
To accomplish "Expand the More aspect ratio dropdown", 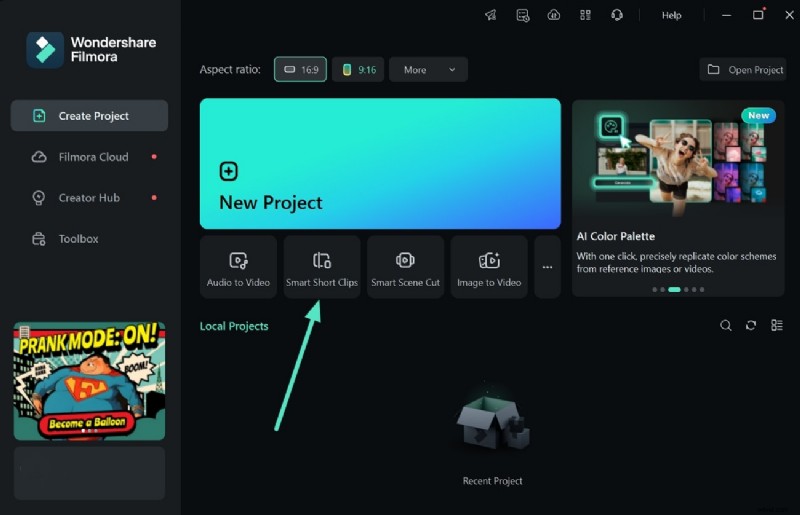I will [428, 70].
